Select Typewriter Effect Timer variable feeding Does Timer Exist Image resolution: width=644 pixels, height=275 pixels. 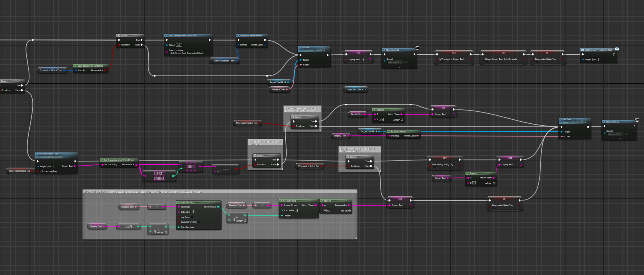click(53, 70)
